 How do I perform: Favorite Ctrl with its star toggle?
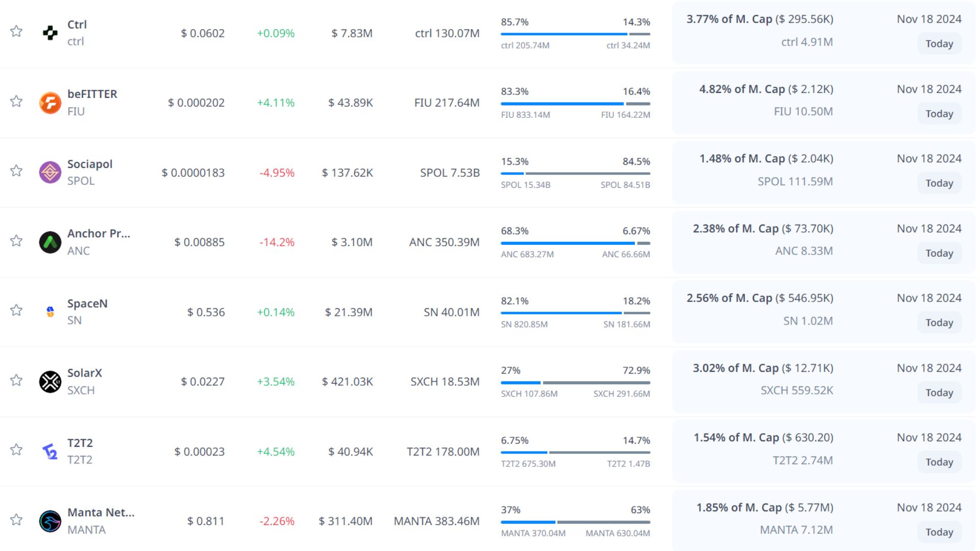16,32
